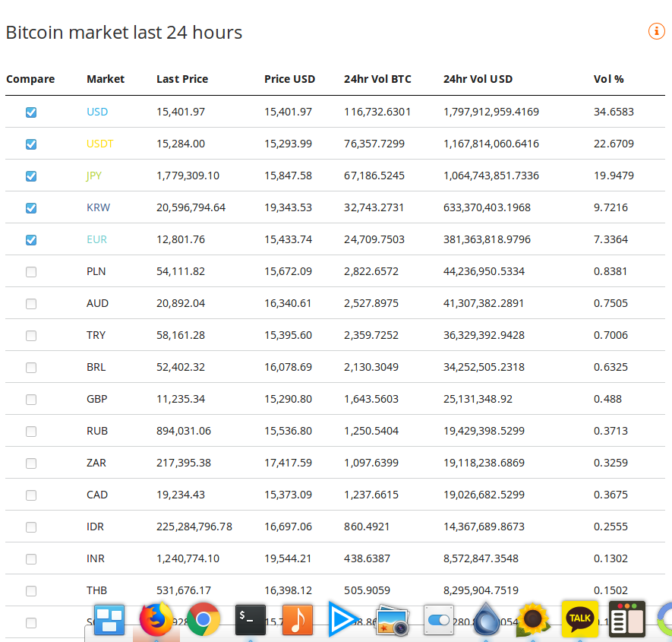Open the orange music player icon

297,619
